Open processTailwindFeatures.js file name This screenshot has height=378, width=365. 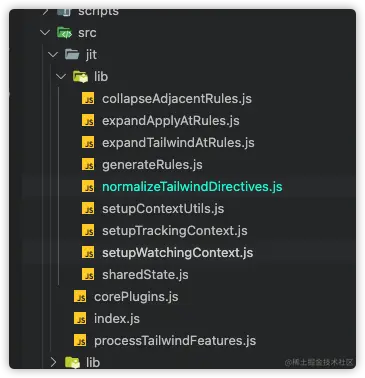coord(175,341)
